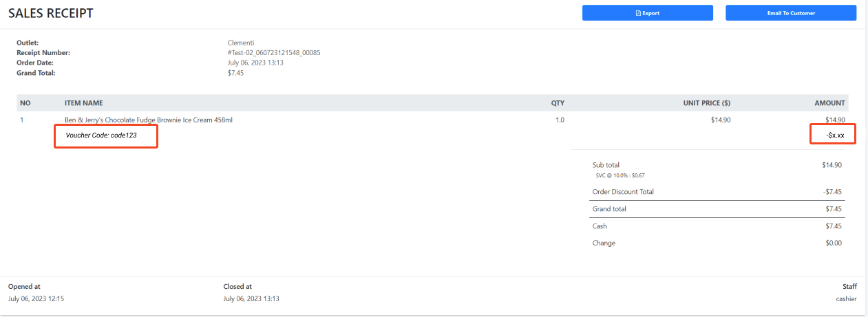868x317 pixels.
Task: Click the Export button
Action: coord(647,13)
